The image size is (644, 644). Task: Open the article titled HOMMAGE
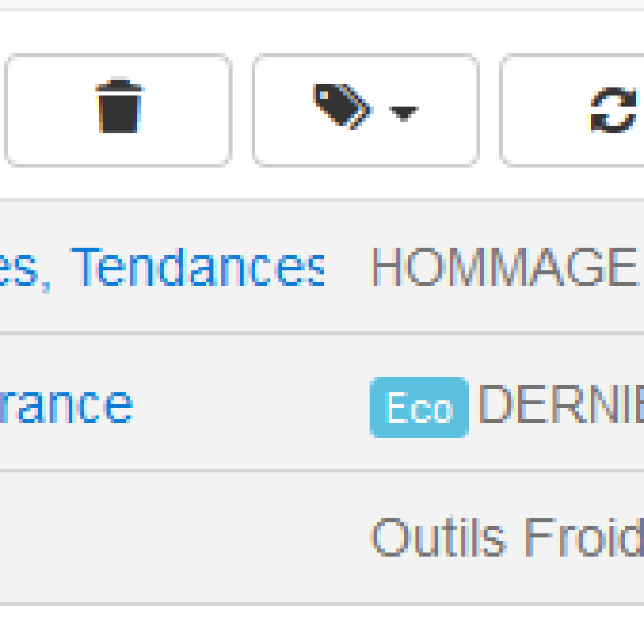point(504,267)
